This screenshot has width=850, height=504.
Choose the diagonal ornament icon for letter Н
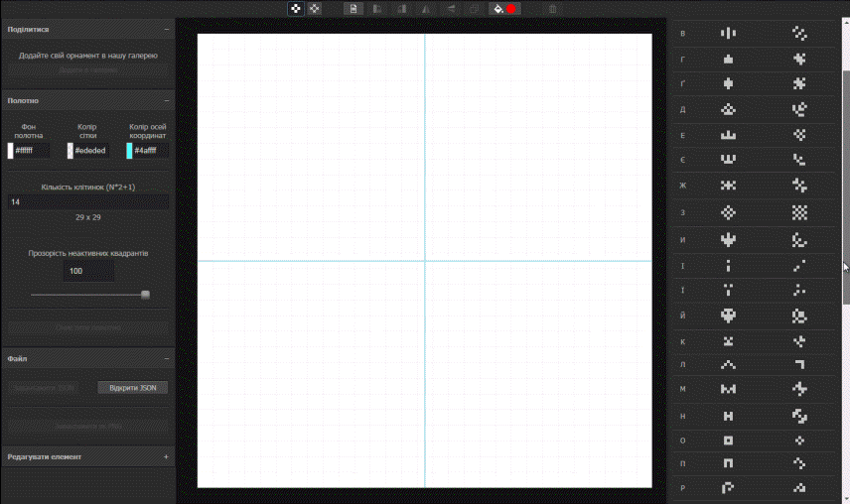(x=799, y=415)
